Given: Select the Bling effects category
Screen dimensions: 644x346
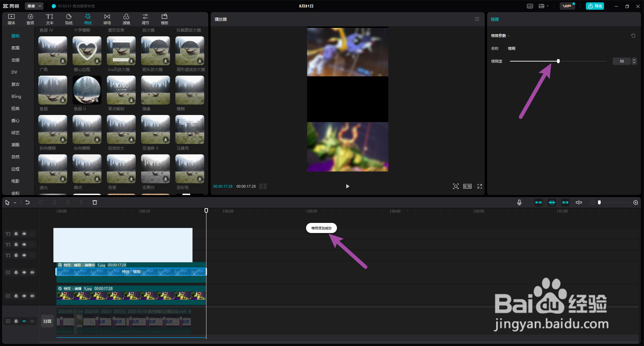Looking at the screenshot, I should point(16,97).
